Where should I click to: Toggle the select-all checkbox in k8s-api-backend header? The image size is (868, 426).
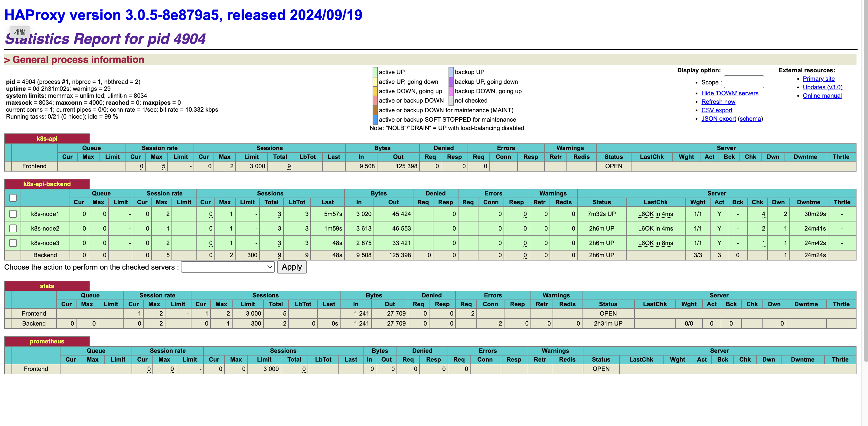pyautogui.click(x=13, y=198)
